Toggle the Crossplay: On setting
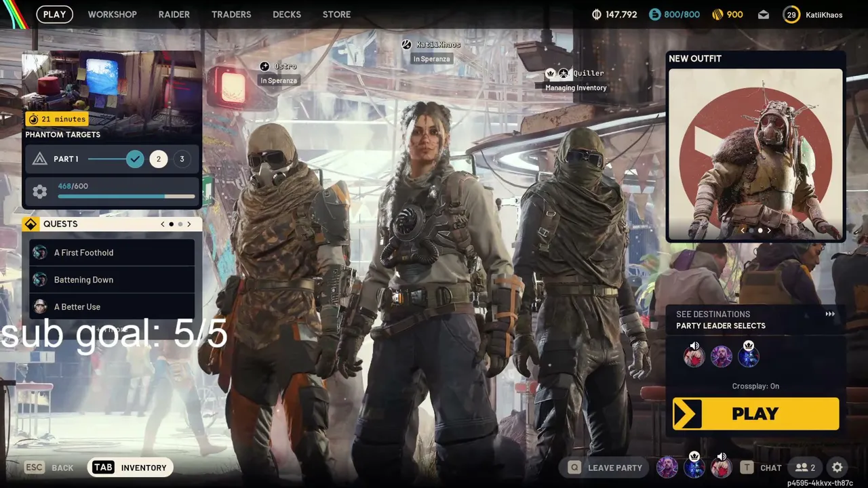Image resolution: width=868 pixels, height=488 pixels. (755, 386)
